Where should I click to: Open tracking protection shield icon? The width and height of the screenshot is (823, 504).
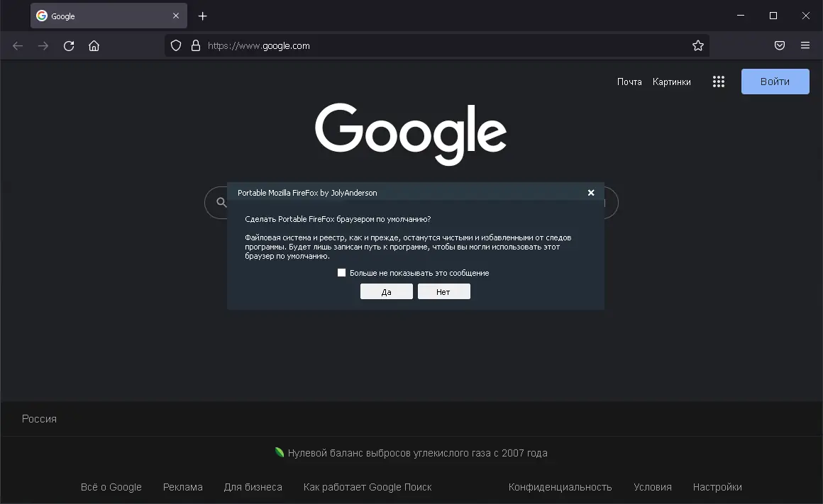pos(176,45)
